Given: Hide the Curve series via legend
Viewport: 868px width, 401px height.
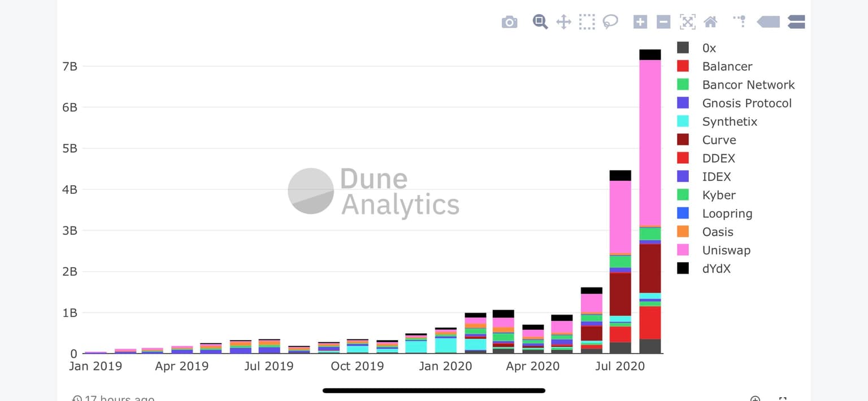Looking at the screenshot, I should coord(719,140).
